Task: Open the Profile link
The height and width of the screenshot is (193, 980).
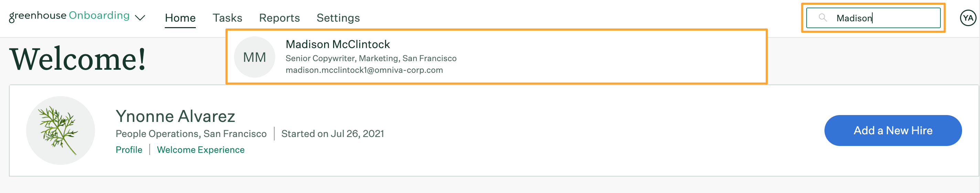Action: point(129,150)
